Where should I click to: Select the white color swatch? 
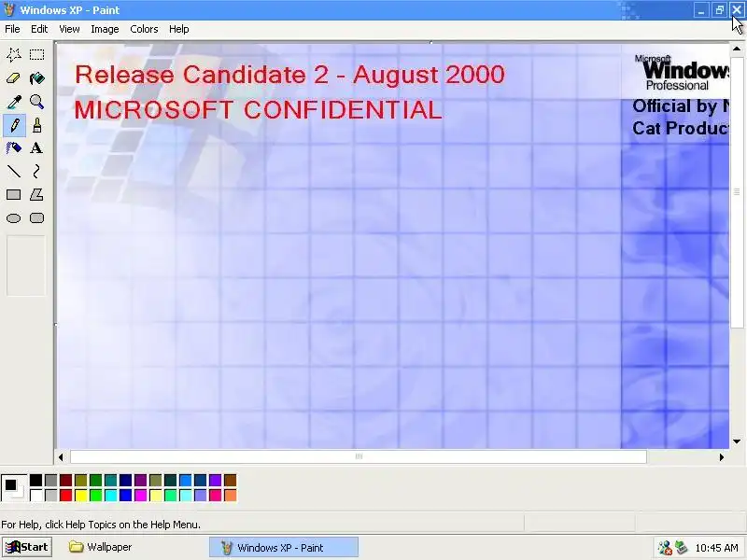(x=35, y=496)
